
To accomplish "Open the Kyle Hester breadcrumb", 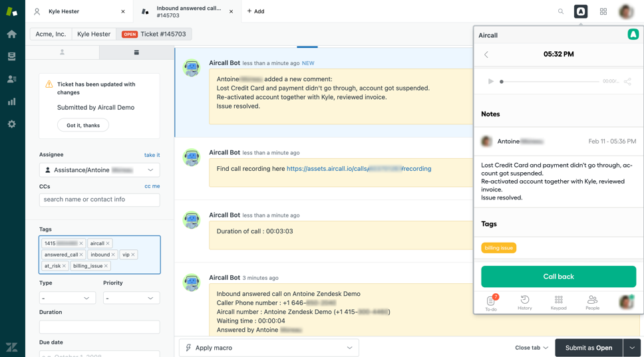I will coord(94,34).
